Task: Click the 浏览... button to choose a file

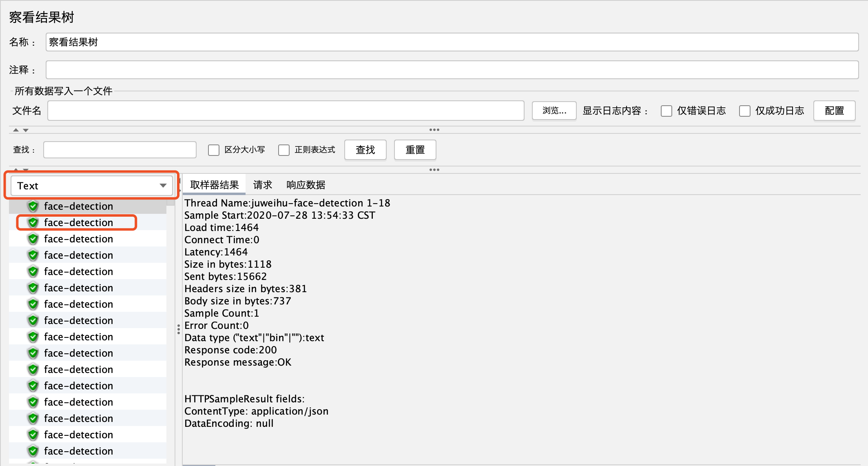Action: click(554, 111)
